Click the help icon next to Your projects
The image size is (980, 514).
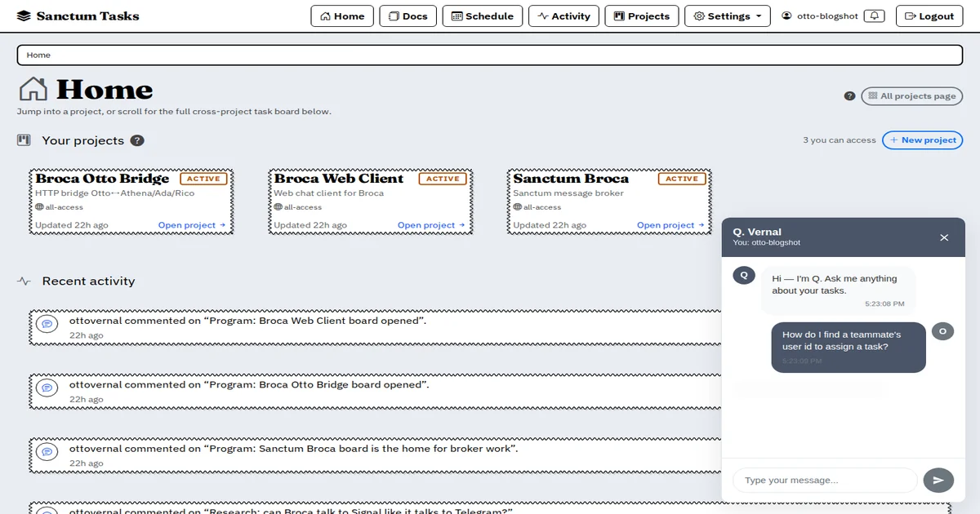click(137, 140)
